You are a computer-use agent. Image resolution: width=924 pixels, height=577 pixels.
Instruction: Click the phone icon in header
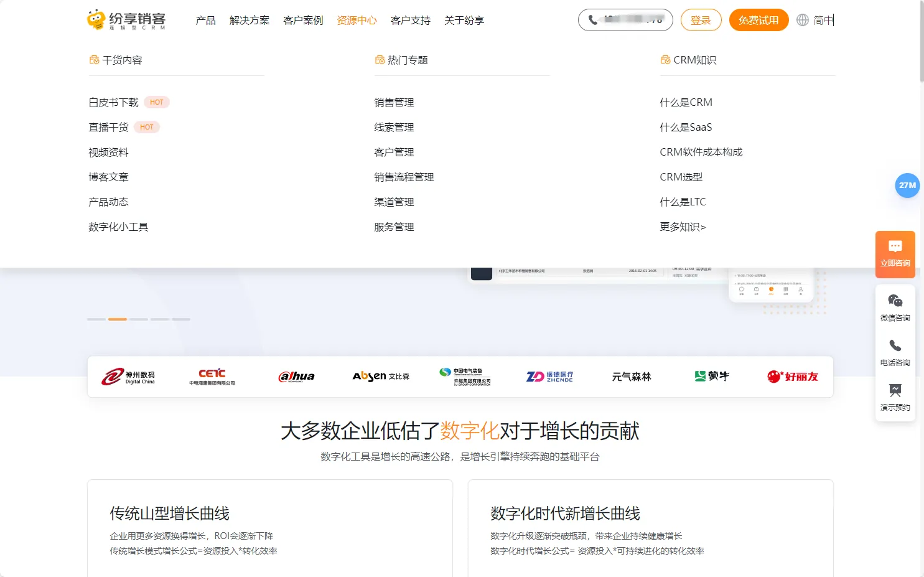click(593, 20)
